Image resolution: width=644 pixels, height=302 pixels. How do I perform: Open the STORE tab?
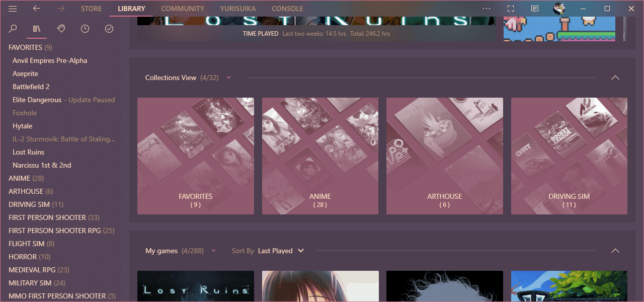[x=91, y=9]
